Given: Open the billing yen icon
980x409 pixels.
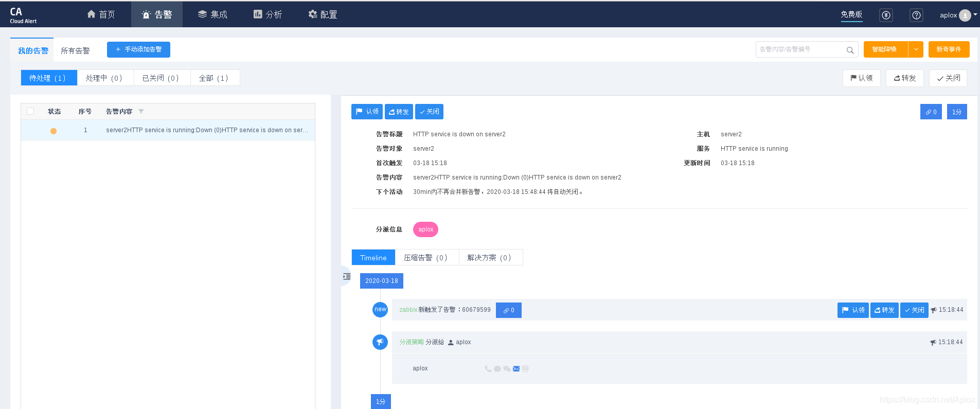Looking at the screenshot, I should [886, 15].
